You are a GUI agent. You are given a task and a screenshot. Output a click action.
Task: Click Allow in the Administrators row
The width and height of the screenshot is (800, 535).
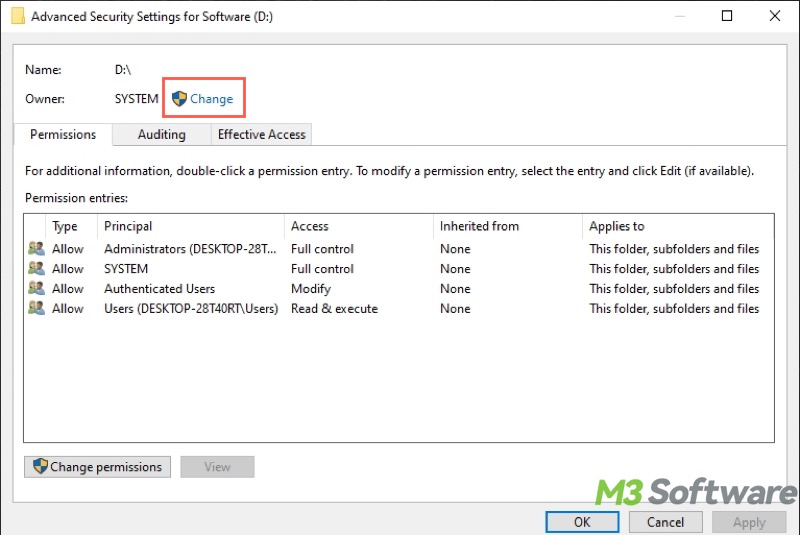coord(68,249)
